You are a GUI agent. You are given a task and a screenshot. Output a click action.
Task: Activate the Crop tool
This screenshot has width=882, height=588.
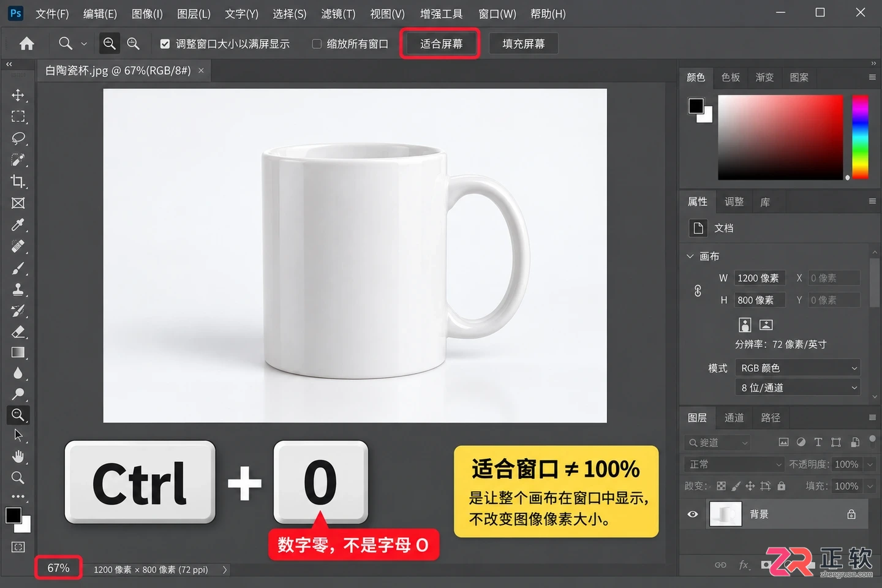(18, 181)
